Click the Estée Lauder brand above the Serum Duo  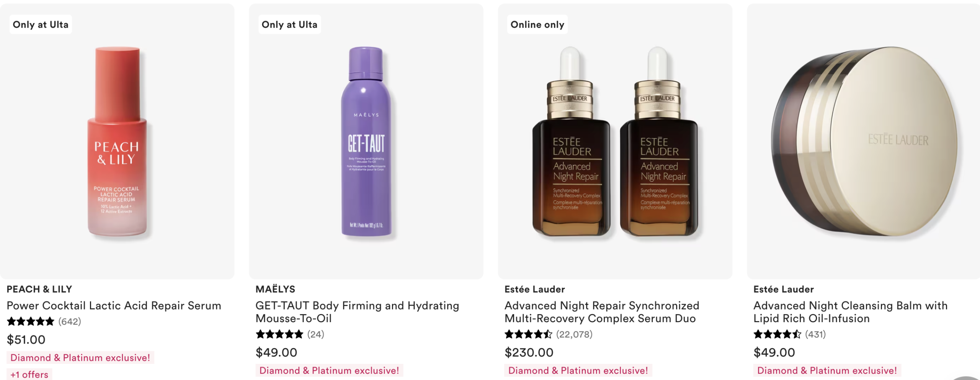coord(534,289)
